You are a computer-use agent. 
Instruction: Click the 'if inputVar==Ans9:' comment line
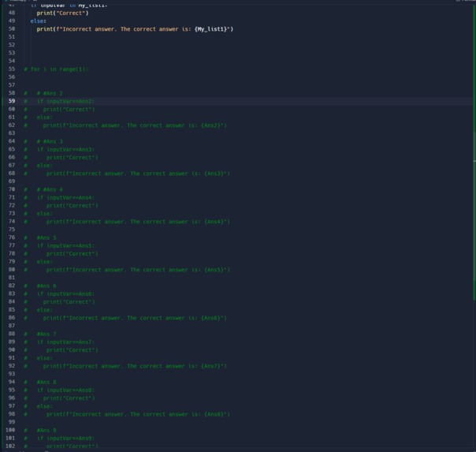click(x=66, y=439)
